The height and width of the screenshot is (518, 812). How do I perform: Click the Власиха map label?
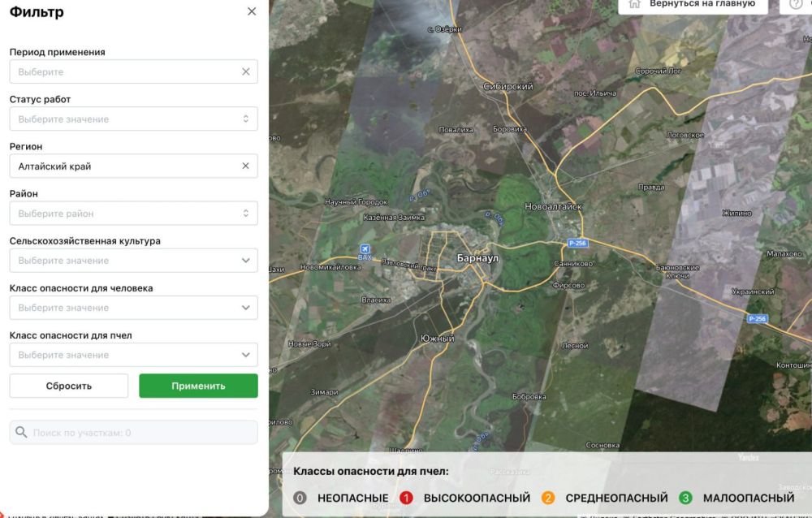(x=376, y=300)
